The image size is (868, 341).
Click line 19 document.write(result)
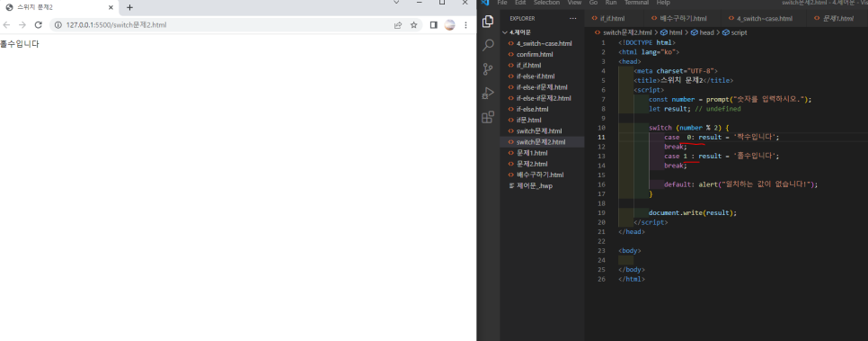(693, 212)
